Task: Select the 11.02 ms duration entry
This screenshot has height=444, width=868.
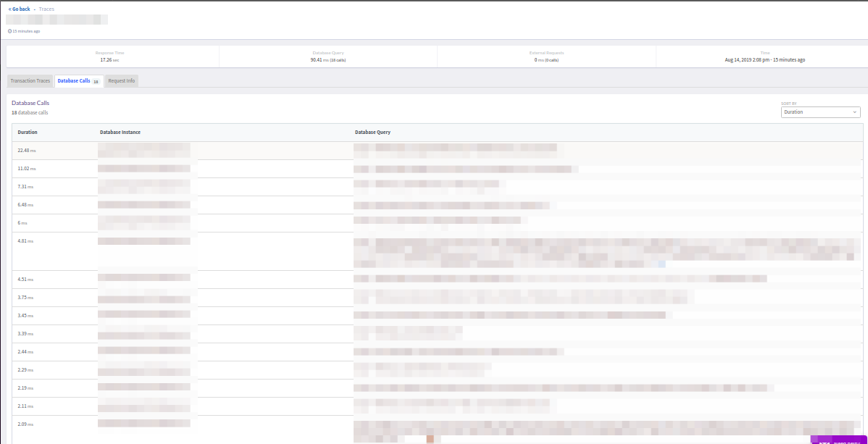Action: [x=25, y=168]
